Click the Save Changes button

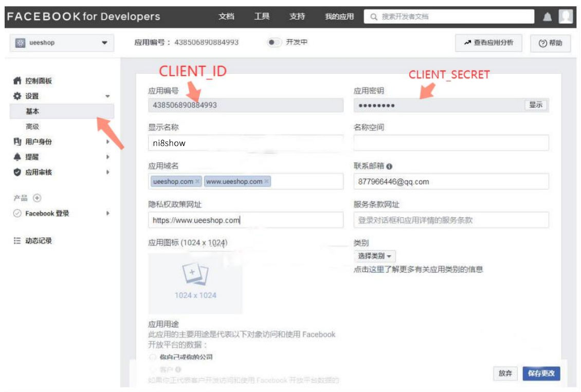[541, 374]
